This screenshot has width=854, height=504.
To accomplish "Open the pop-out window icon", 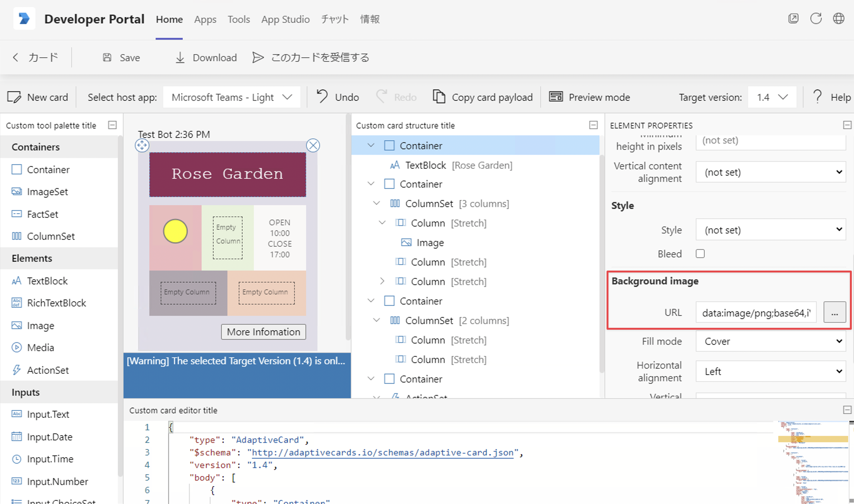I will 793,18.
